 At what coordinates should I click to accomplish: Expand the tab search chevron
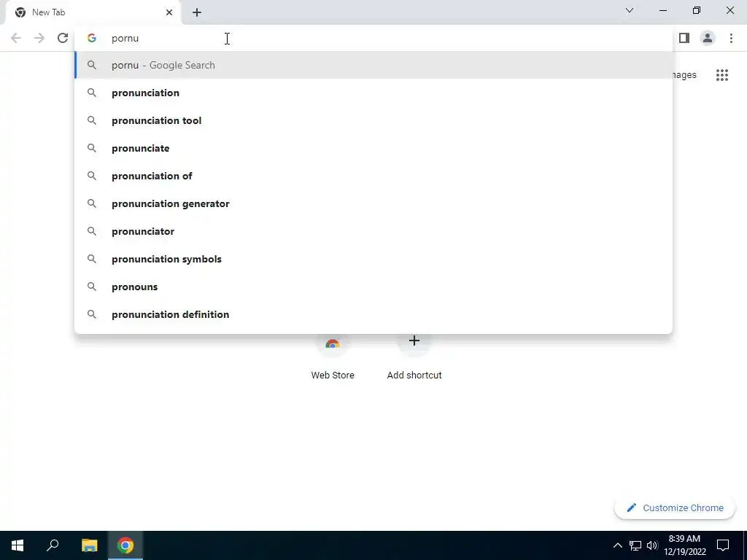click(x=630, y=10)
